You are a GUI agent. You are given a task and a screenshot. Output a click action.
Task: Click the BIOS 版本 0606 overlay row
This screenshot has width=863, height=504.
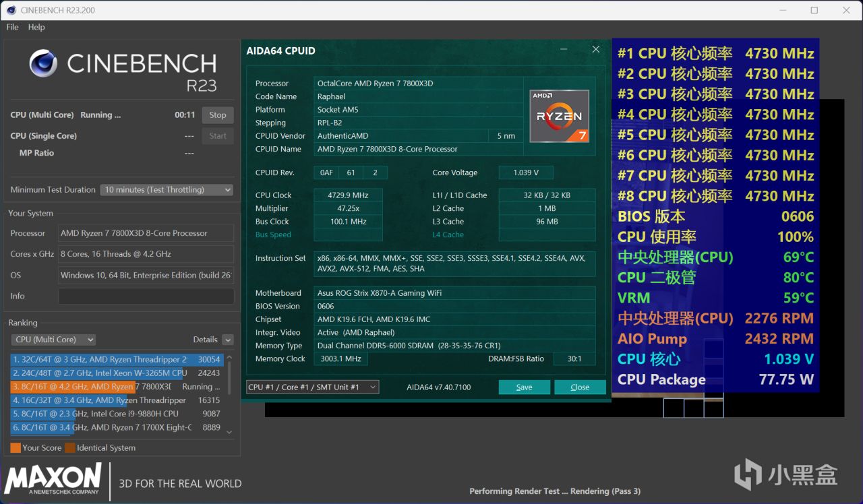tap(715, 216)
